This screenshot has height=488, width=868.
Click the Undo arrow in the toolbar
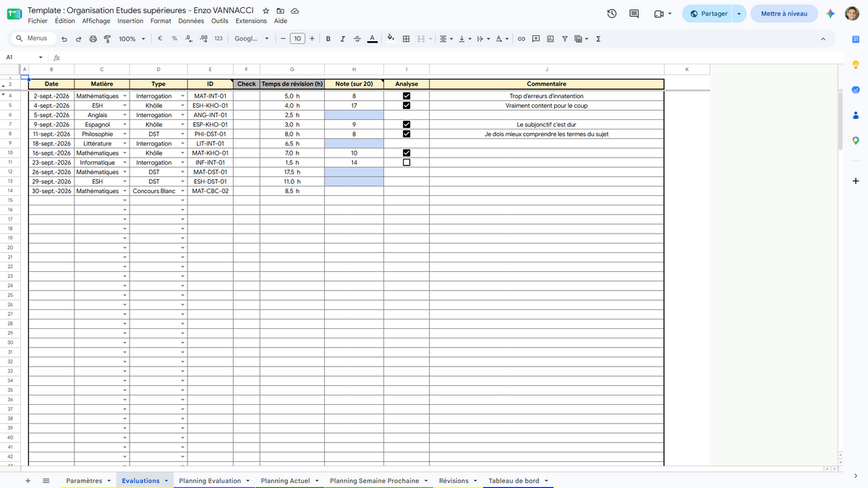point(64,39)
